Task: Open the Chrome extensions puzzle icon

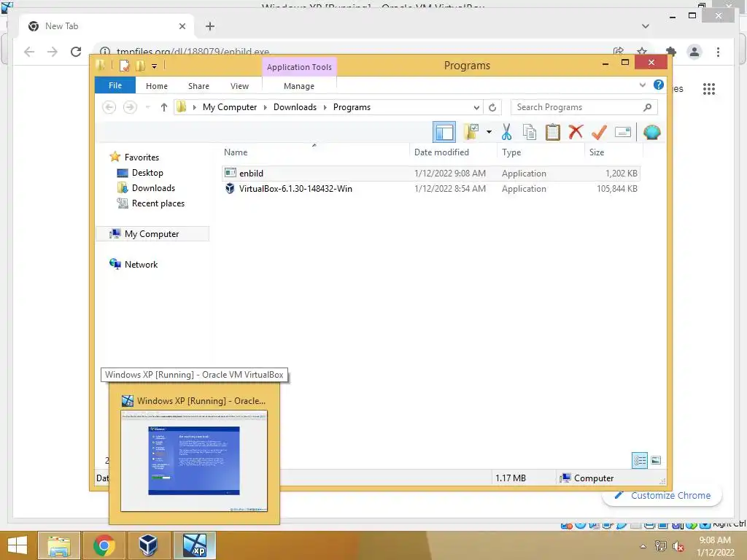Action: pos(671,52)
